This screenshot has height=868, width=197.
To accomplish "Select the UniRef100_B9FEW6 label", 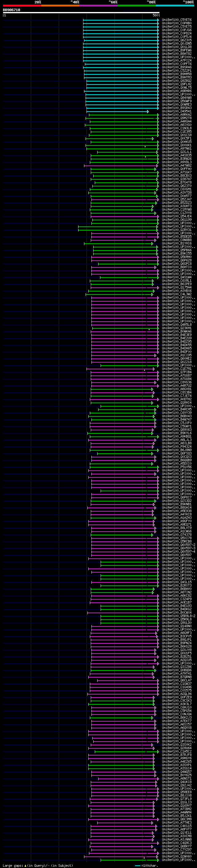I will click(177, 50).
